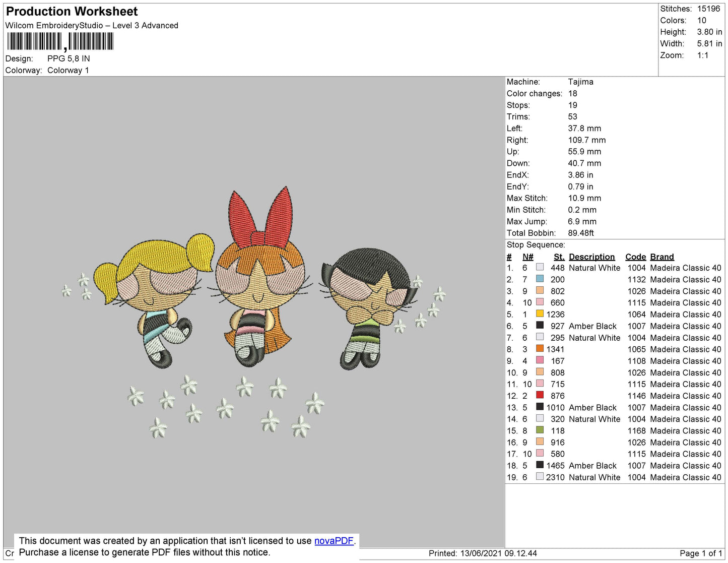The width and height of the screenshot is (728, 563).
Task: Click code 1168 in row 15
Action: [636, 430]
